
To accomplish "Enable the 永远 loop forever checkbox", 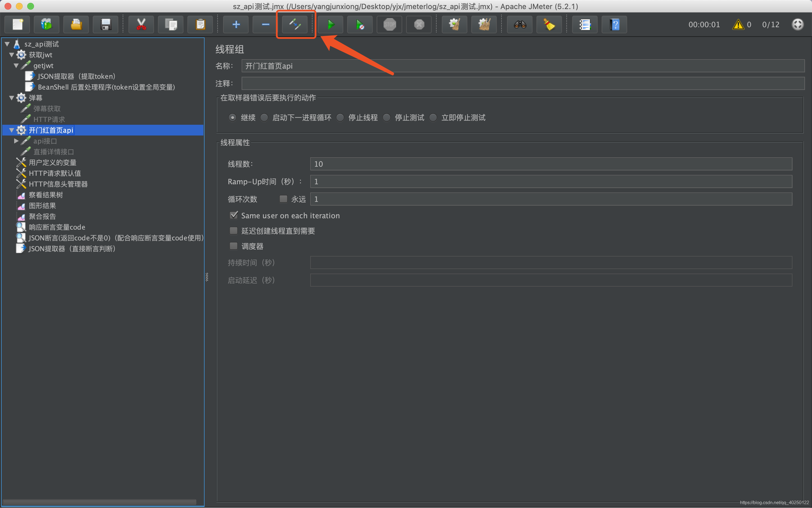I will 283,199.
